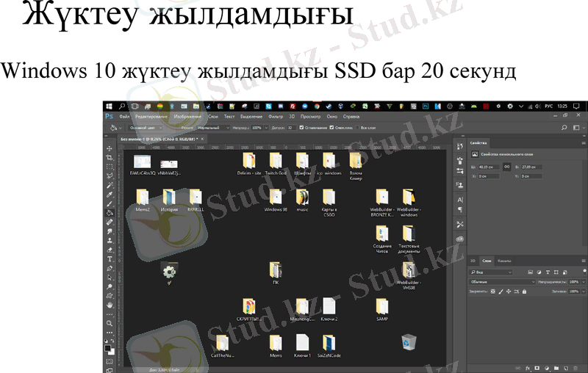This screenshot has width=588, height=373.
Task: Toggle the Смежные пиксели checkbox
Action: pos(331,128)
